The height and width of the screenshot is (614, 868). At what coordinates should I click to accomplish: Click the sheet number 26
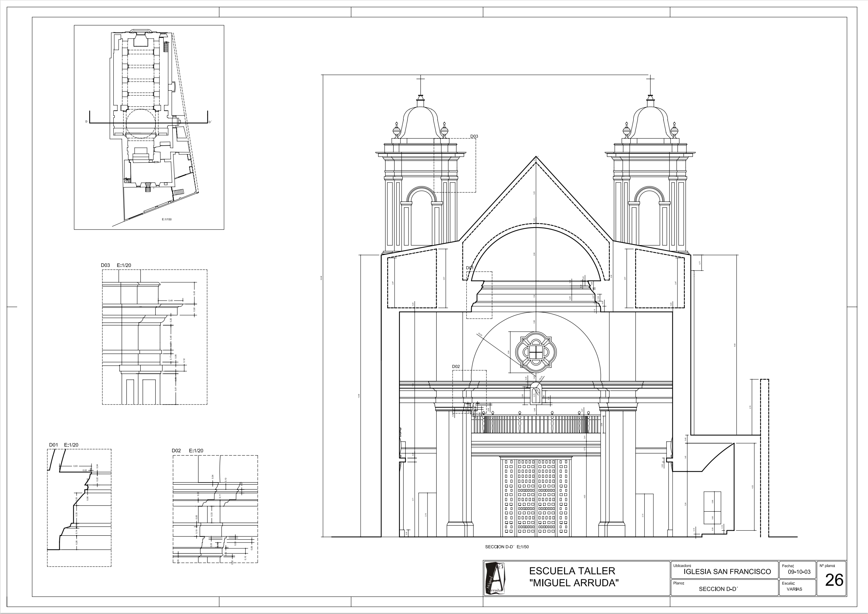pyautogui.click(x=834, y=580)
